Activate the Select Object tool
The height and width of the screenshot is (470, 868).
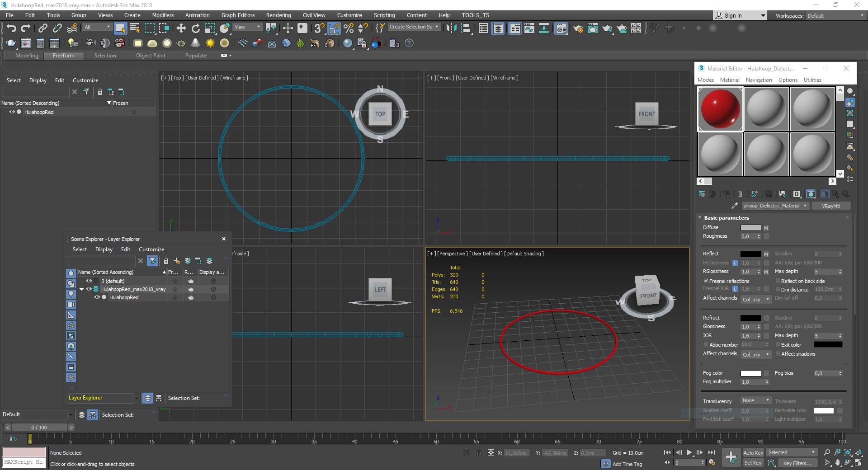click(120, 28)
